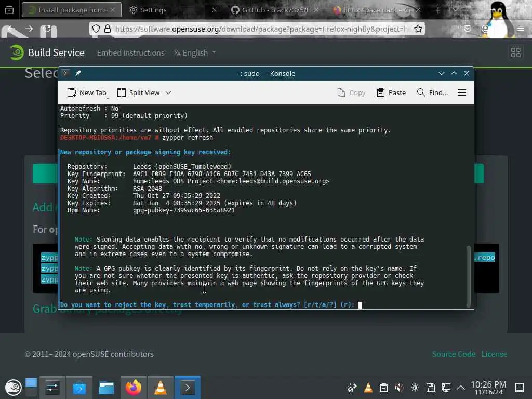Screen dimensions: 532x399
Task: Expand the Split View dropdown arrow
Action: point(168,92)
